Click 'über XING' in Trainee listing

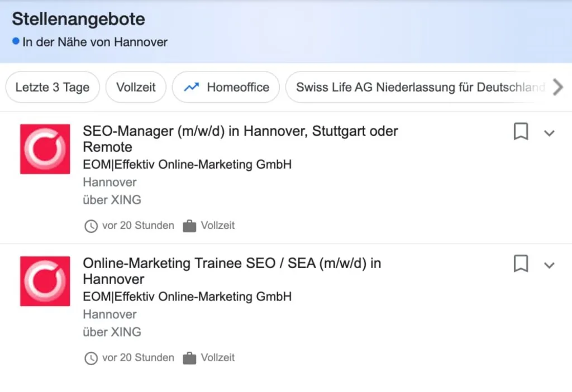[112, 332]
